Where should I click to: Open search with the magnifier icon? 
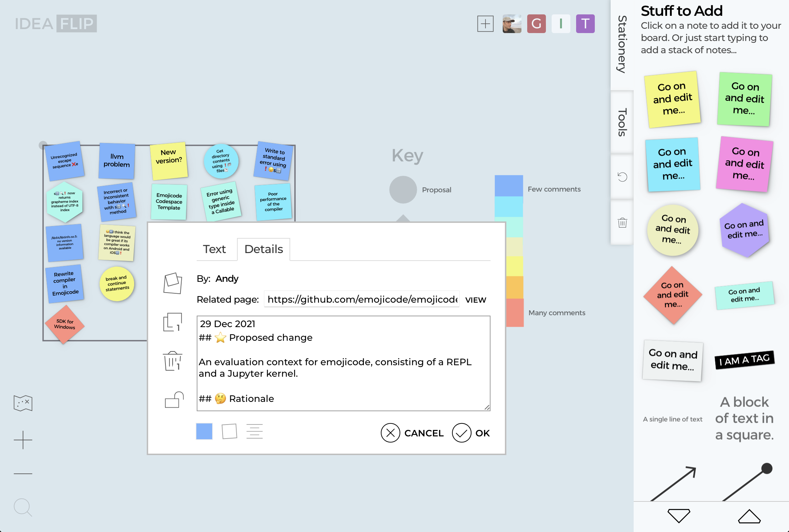pyautogui.click(x=23, y=508)
